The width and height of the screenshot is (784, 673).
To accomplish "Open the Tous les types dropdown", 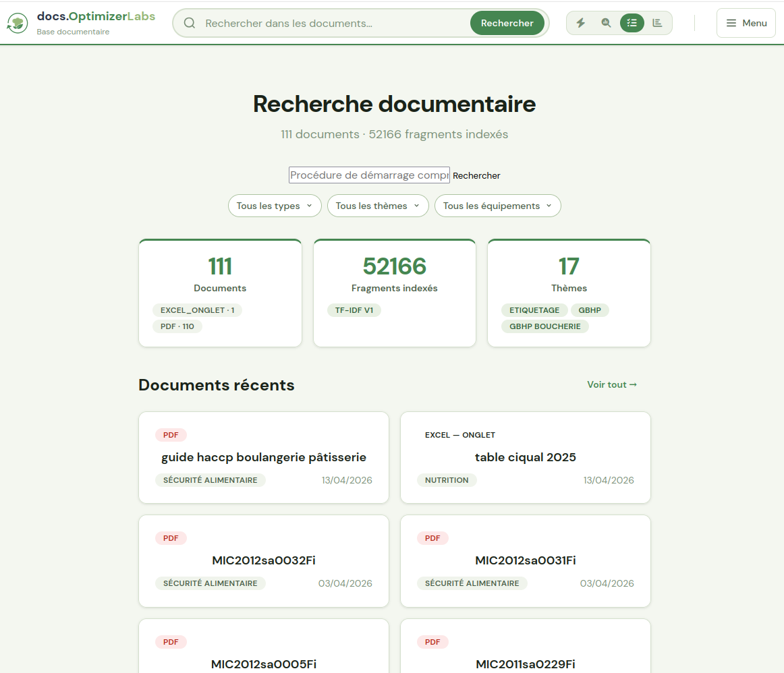I will click(x=275, y=206).
